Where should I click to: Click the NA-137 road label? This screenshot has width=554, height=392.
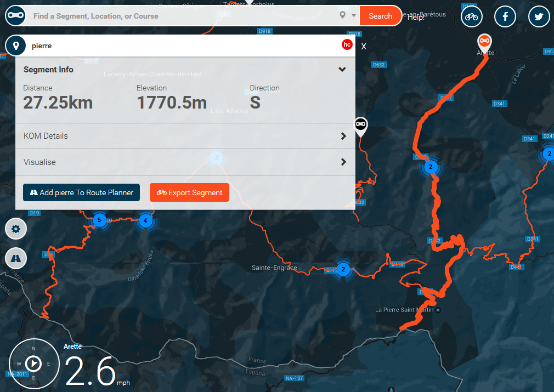coord(295,378)
